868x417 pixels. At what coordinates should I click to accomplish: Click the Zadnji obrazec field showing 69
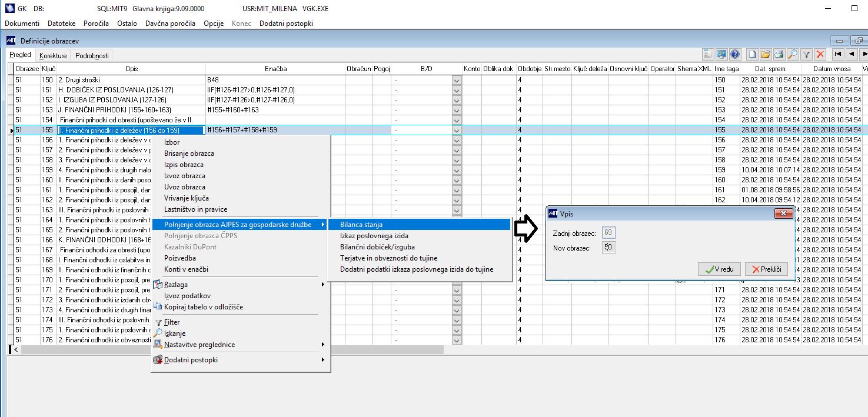point(609,233)
